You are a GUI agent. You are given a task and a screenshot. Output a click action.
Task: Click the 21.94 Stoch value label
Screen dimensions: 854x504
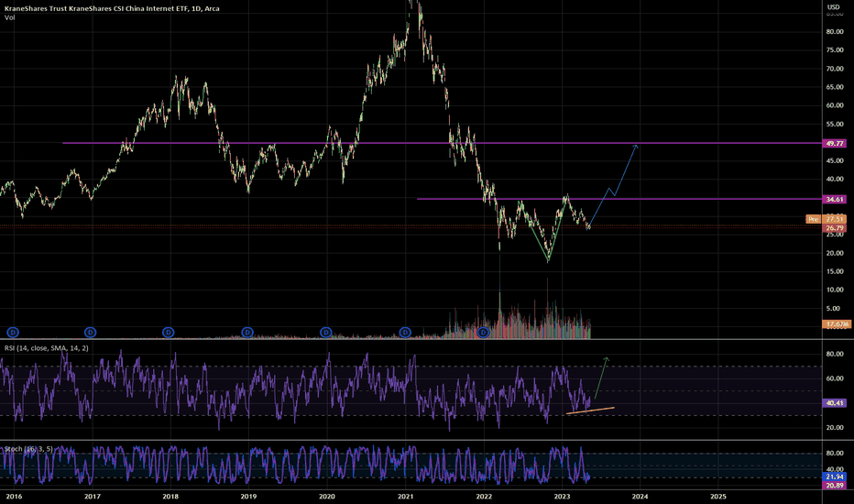(x=835, y=477)
